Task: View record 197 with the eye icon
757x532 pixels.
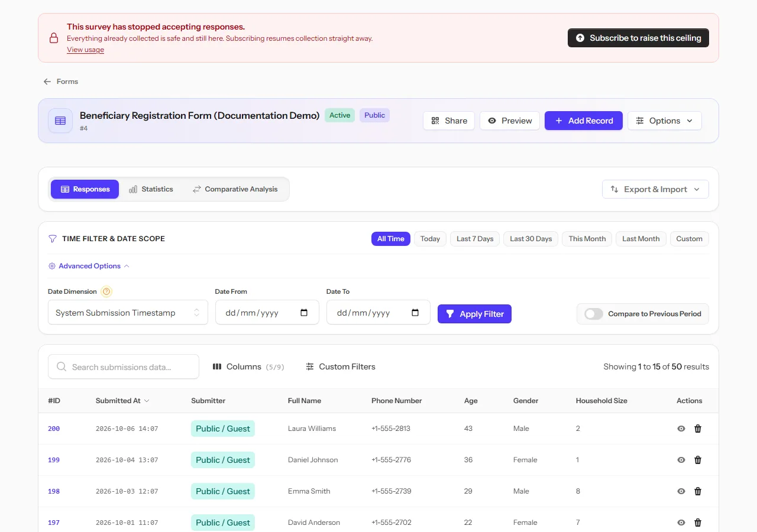Action: [x=681, y=523]
